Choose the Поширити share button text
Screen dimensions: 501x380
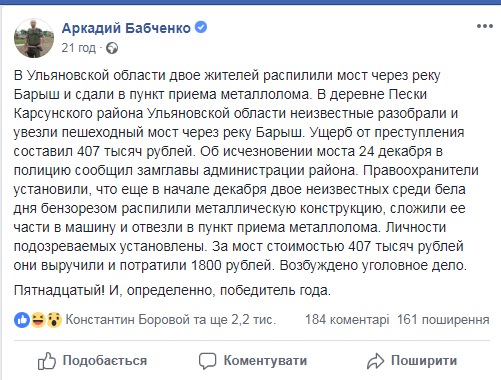tap(424, 361)
